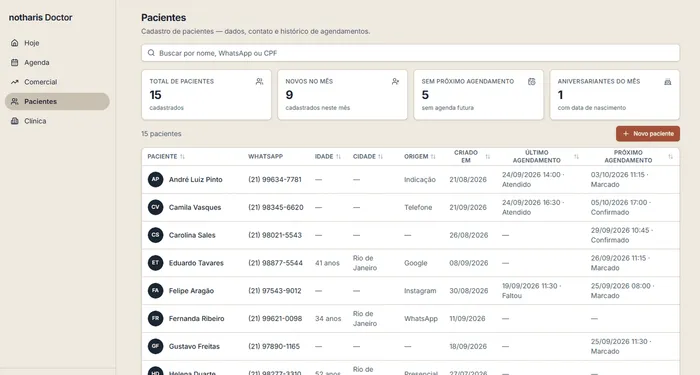
Task: Open the Agenda calendar icon
Action: click(x=15, y=62)
